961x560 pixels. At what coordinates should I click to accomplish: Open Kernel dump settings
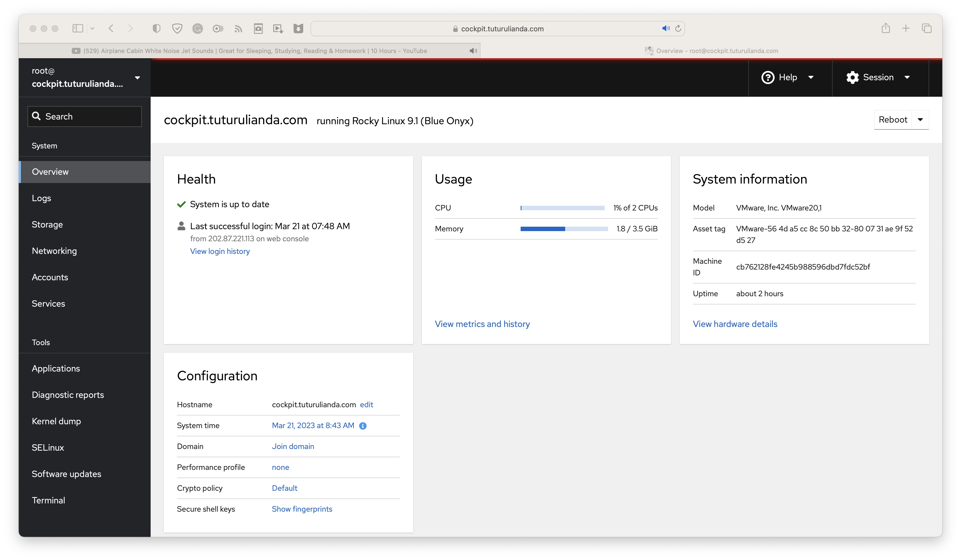click(x=56, y=421)
